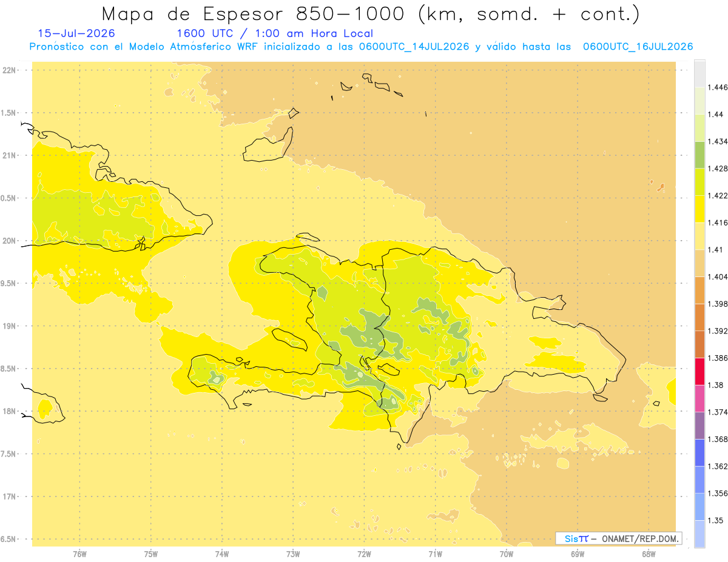Click the '21N' latitude label

pos(8,155)
